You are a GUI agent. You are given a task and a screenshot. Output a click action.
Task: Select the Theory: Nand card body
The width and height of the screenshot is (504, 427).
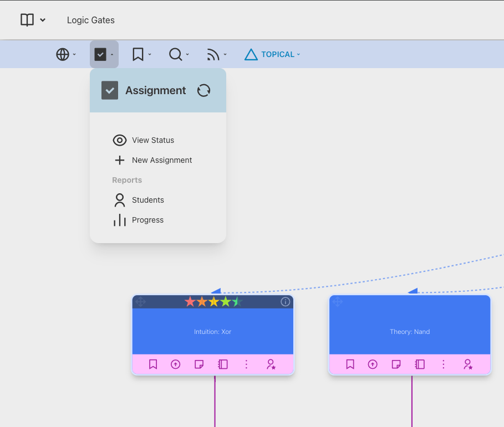(410, 332)
